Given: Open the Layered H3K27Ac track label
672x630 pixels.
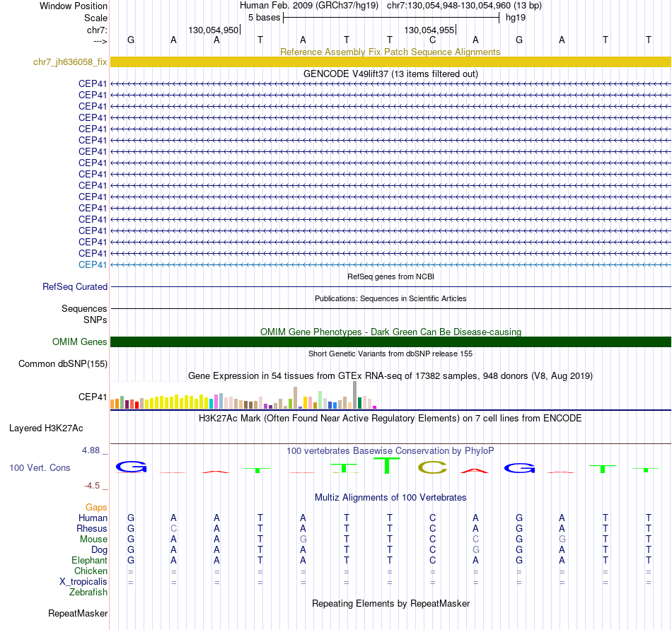Looking at the screenshot, I should (x=46, y=428).
